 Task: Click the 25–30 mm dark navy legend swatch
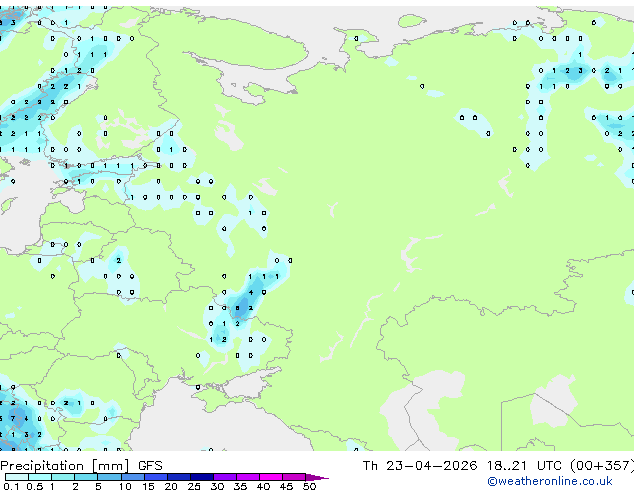point(202,477)
